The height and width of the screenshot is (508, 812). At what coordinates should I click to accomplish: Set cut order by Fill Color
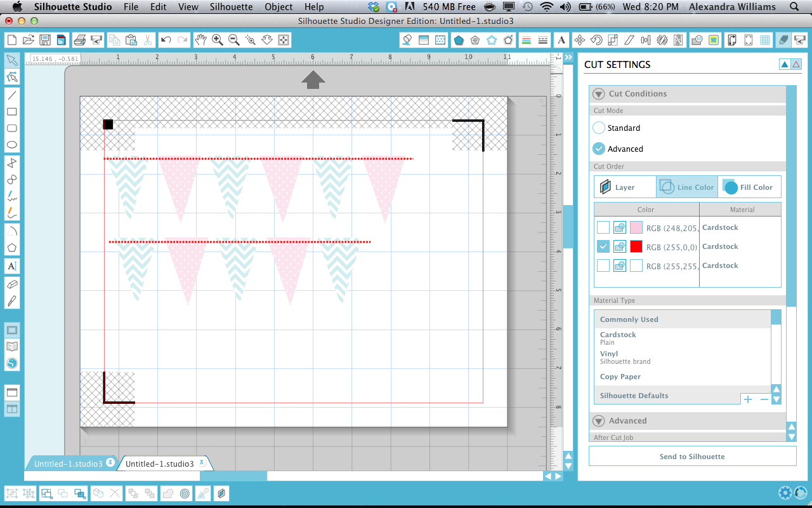[749, 187]
